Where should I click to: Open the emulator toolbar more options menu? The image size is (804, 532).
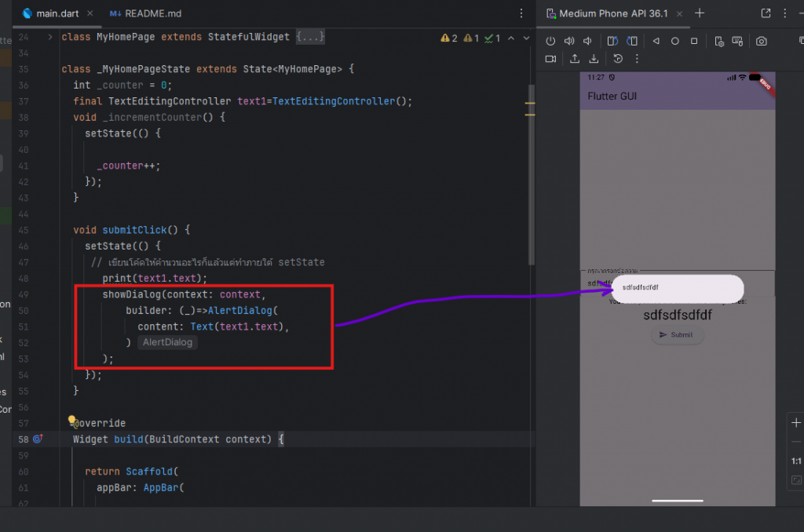coord(637,59)
